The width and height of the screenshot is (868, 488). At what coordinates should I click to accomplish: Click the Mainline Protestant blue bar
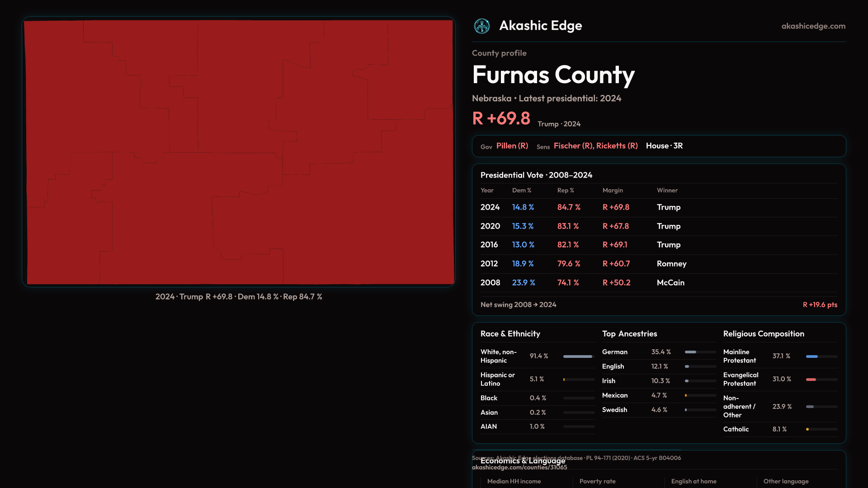pos(812,357)
